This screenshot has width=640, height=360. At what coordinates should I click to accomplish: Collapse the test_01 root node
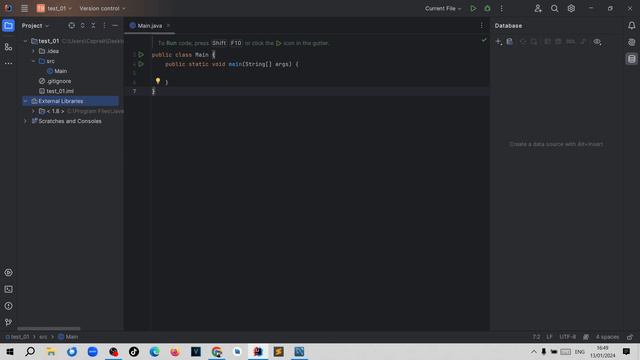click(x=25, y=41)
